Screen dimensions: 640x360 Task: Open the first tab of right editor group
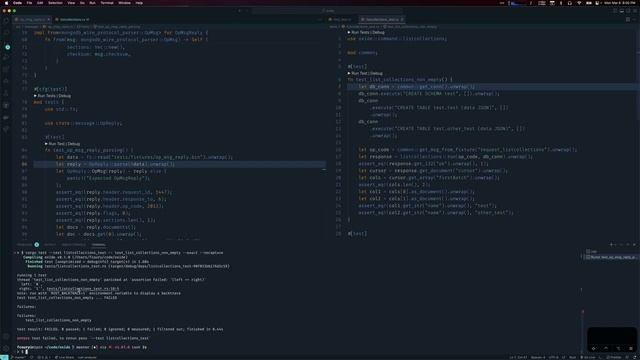[x=340, y=19]
